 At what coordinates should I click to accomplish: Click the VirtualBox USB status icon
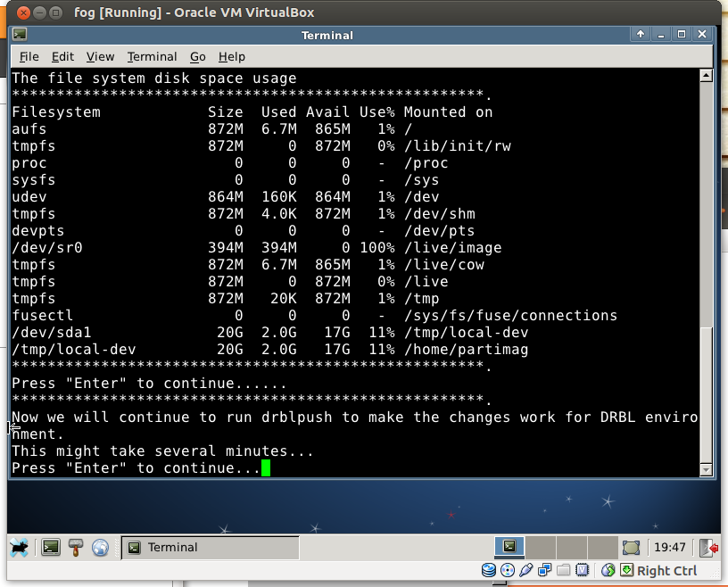[526, 570]
